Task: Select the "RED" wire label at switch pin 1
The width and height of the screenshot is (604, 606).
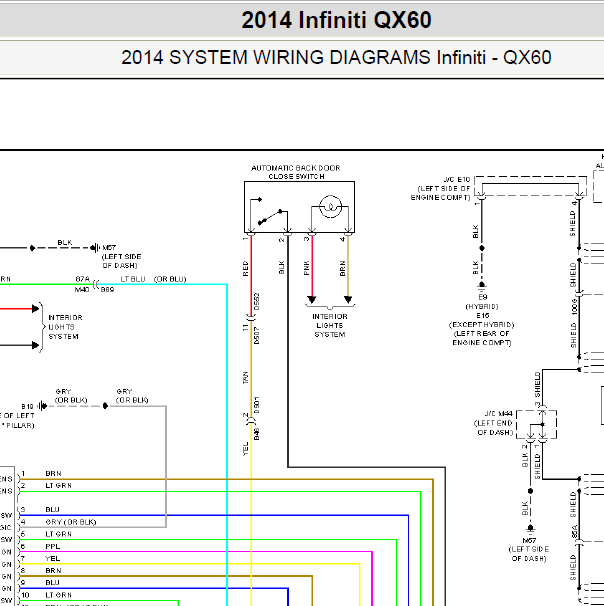Action: [245, 269]
